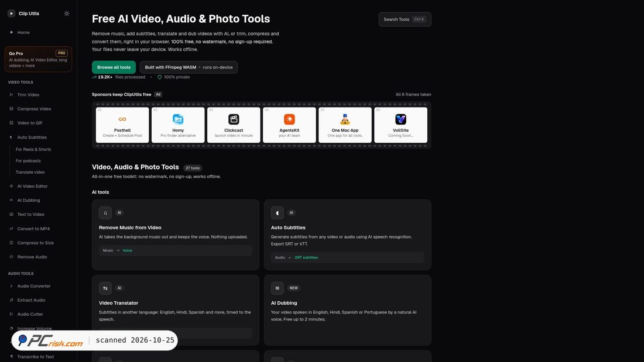644x362 pixels.
Task: Click the AI tools section heading
Action: tap(100, 192)
